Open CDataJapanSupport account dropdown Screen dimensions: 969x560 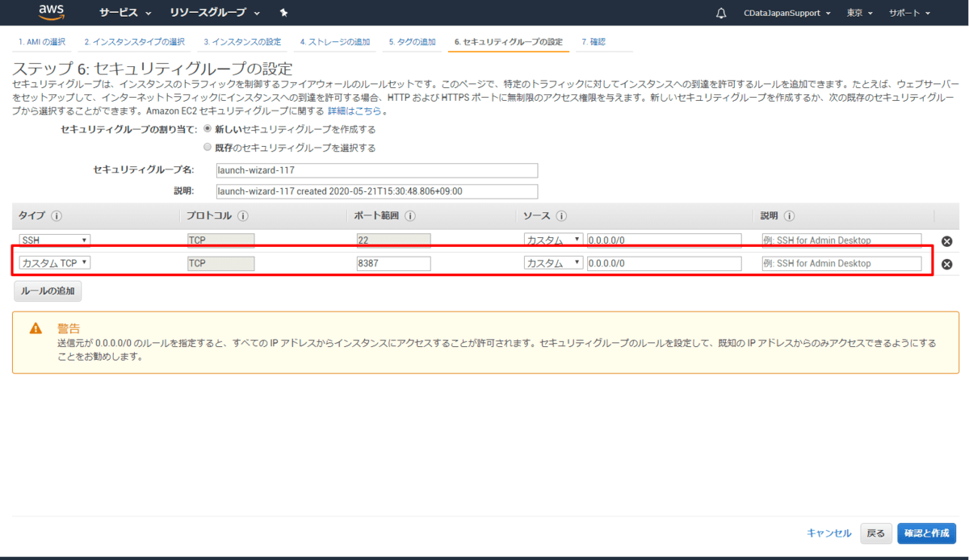tap(787, 13)
